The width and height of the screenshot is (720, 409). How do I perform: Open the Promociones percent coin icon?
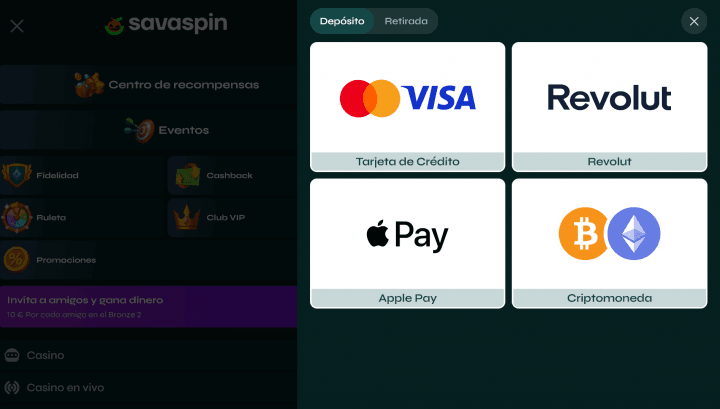(x=17, y=259)
